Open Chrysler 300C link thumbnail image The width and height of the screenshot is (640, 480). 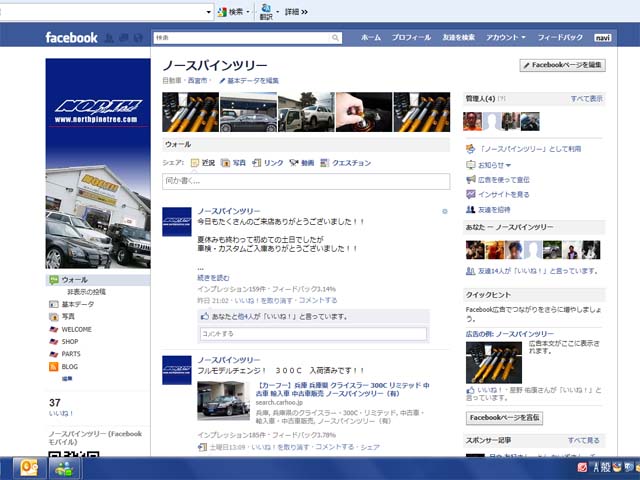click(x=223, y=401)
